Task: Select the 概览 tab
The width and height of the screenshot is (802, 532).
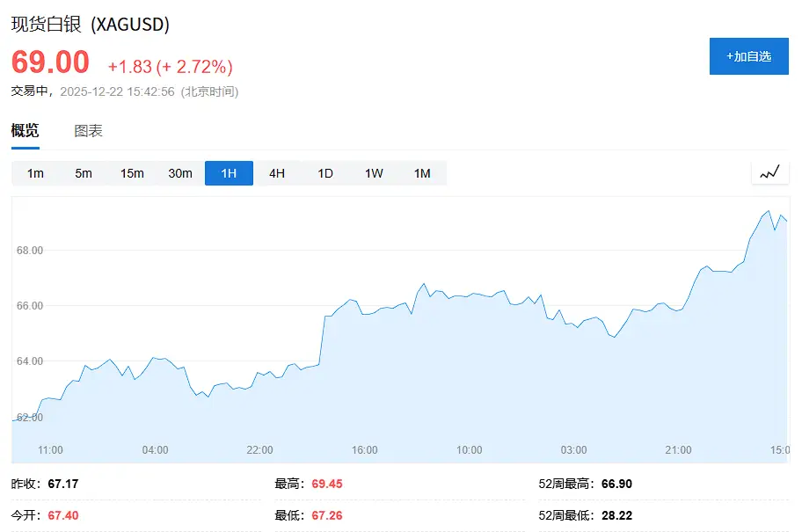Action: [26, 130]
